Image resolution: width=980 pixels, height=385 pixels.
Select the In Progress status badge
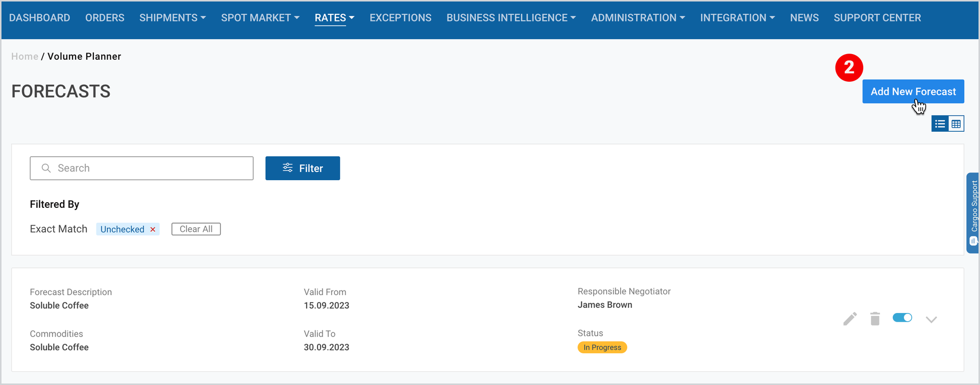[602, 347]
